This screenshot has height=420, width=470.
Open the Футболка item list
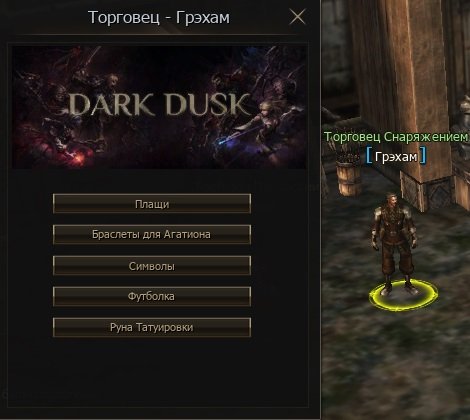(x=152, y=296)
